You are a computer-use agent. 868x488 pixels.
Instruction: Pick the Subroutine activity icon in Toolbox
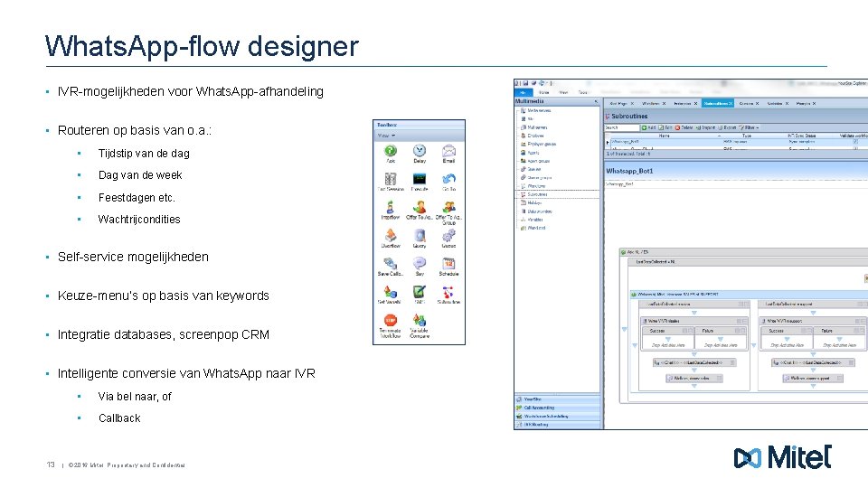click(x=449, y=292)
